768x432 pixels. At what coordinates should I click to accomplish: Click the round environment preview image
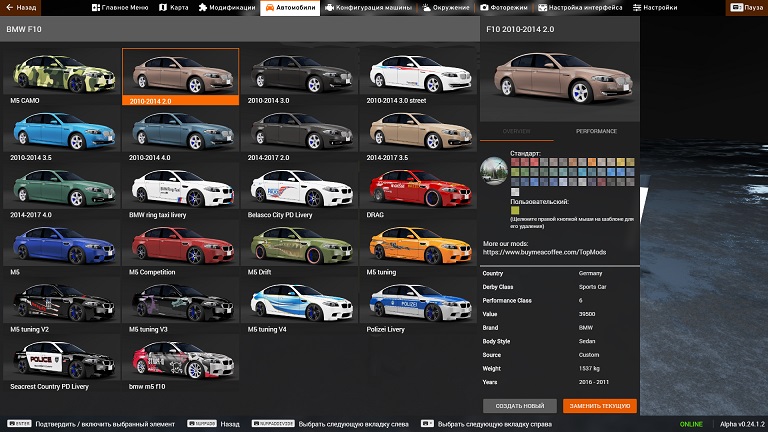[x=494, y=171]
